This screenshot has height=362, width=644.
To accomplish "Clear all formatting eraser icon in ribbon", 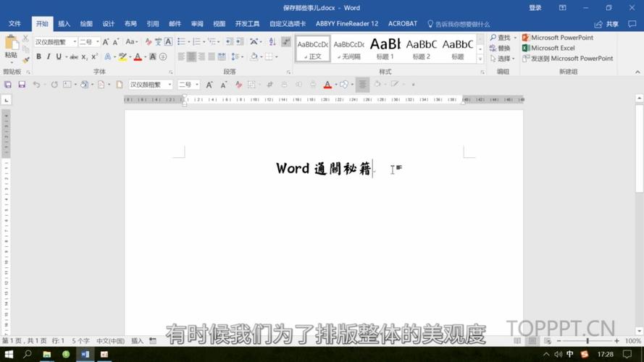I will (149, 42).
